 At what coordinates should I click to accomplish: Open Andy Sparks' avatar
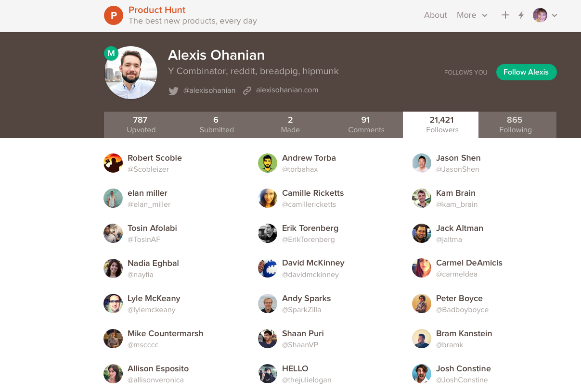tap(268, 303)
